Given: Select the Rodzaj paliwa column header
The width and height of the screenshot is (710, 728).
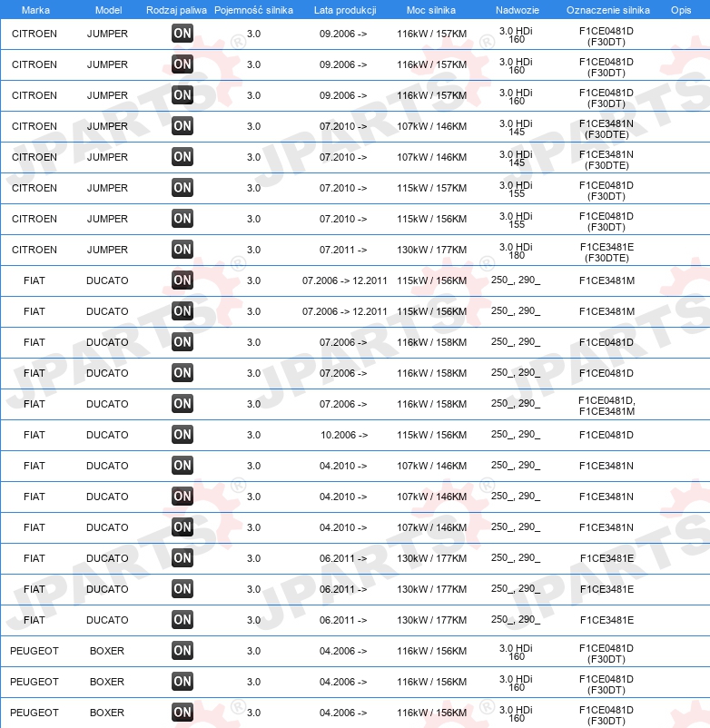Looking at the screenshot, I should 176,10.
